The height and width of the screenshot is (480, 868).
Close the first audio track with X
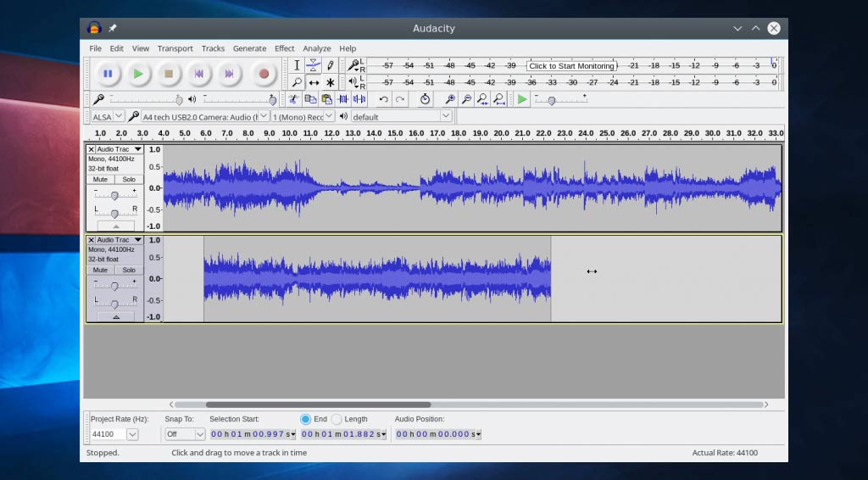click(x=92, y=149)
